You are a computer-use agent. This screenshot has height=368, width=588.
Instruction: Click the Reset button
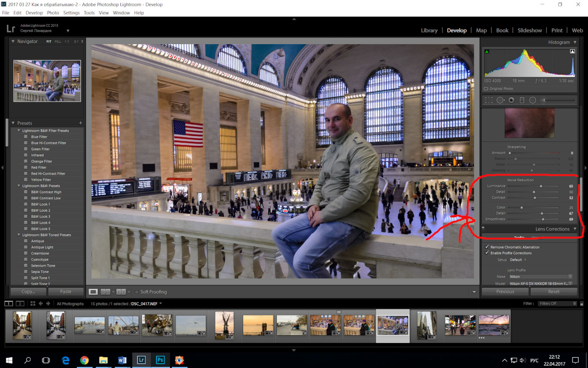coord(554,291)
